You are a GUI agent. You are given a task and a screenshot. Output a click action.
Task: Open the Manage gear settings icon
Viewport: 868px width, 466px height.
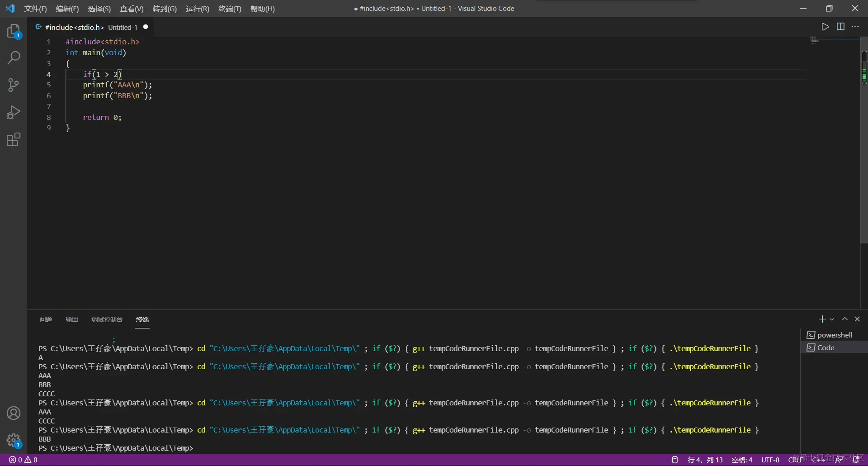pyautogui.click(x=14, y=440)
